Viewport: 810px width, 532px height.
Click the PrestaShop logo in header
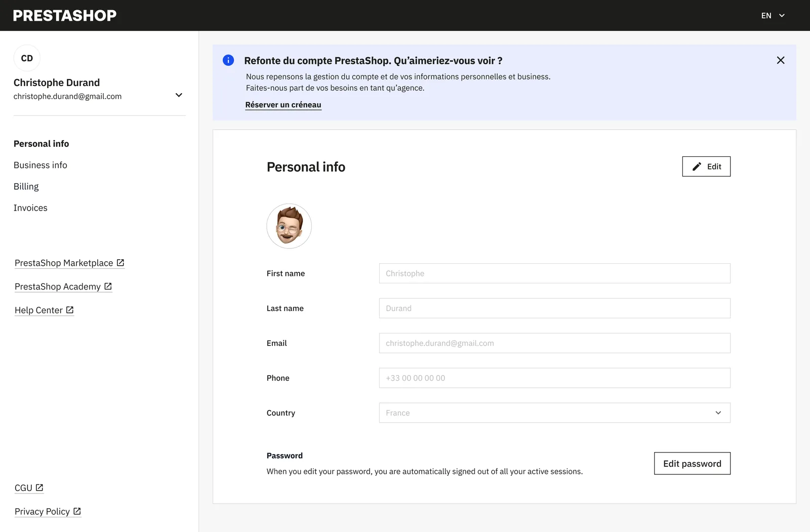[65, 16]
